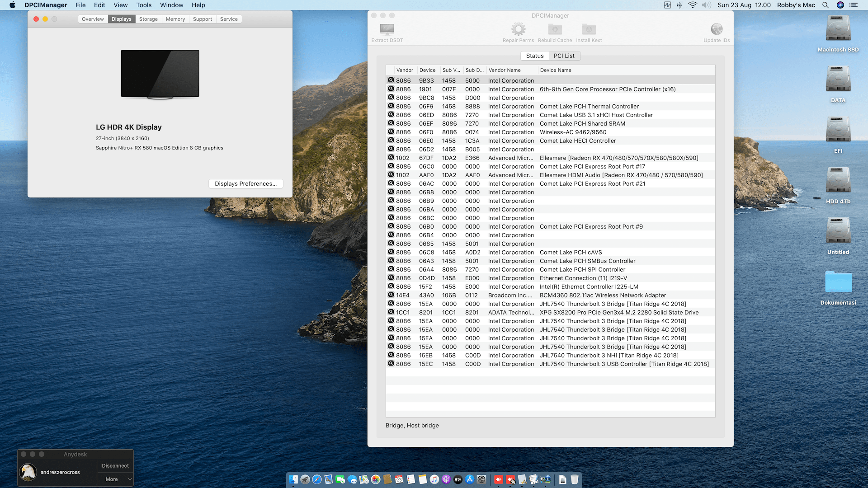Open the Help menu

click(198, 5)
